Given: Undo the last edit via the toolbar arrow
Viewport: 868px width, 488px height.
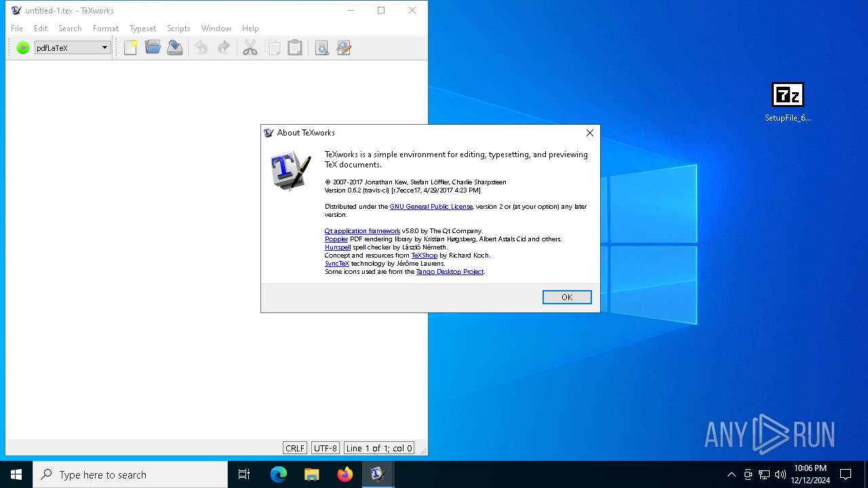Looking at the screenshot, I should coord(201,47).
